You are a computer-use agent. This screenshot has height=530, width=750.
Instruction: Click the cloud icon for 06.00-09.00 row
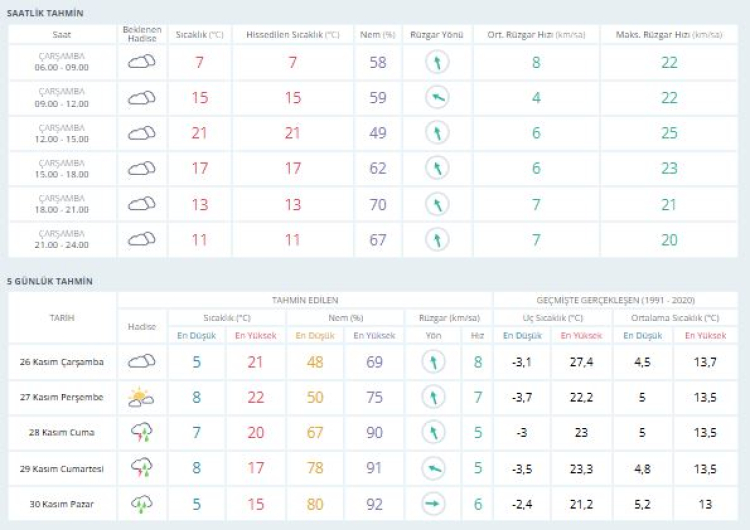[142, 62]
